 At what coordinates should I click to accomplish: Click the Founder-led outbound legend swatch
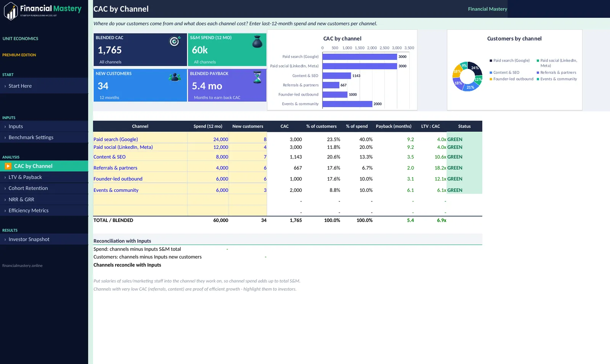(x=491, y=79)
